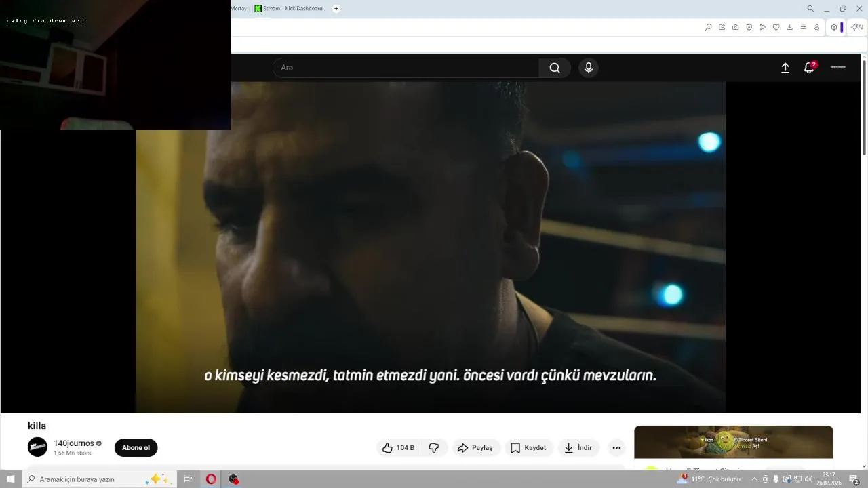Subscribe with the Abone ol button

(136, 448)
